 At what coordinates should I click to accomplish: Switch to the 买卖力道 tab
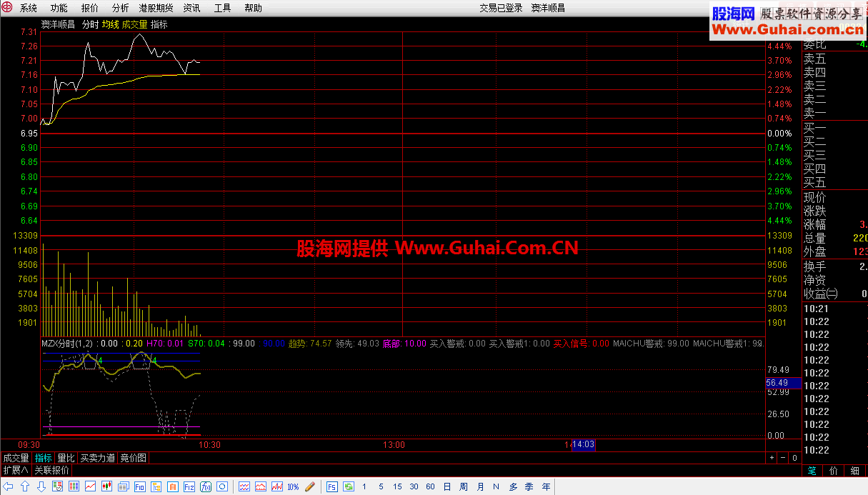[x=97, y=458]
